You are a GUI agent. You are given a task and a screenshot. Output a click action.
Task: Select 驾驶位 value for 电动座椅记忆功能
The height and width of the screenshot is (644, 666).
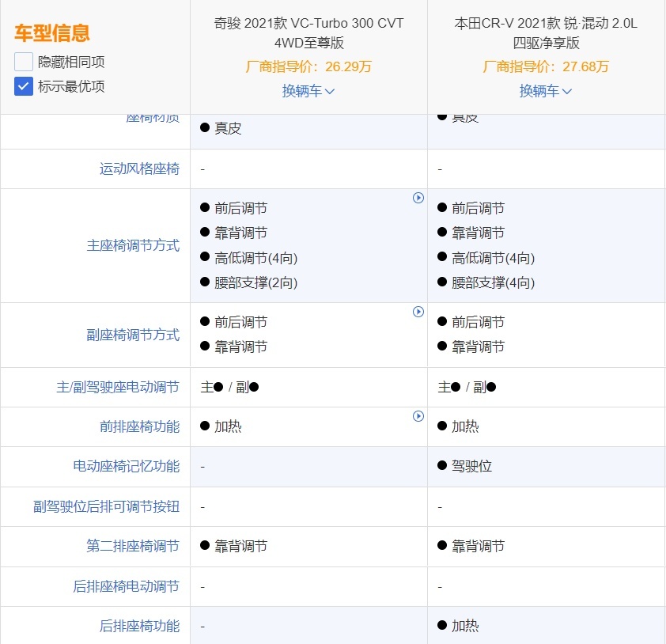(471, 466)
